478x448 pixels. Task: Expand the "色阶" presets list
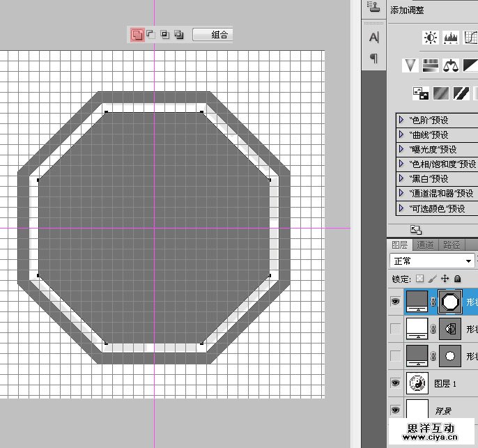(x=401, y=120)
